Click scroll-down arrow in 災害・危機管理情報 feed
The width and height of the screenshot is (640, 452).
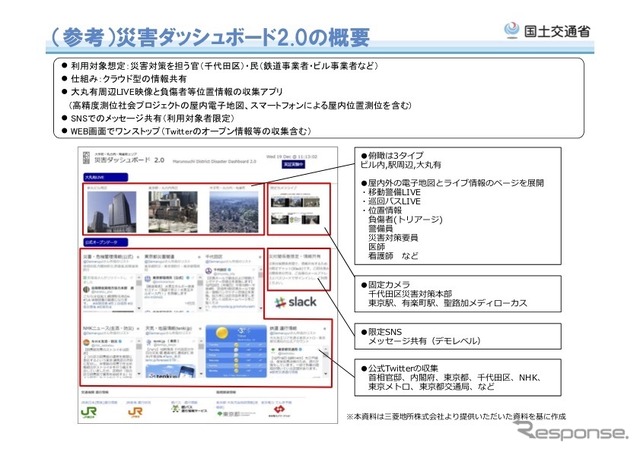pos(139,308)
